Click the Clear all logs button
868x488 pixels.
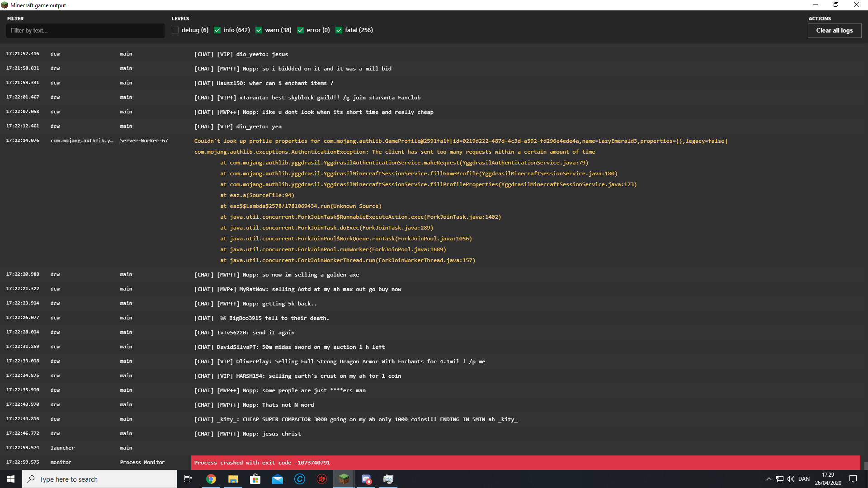[834, 30]
